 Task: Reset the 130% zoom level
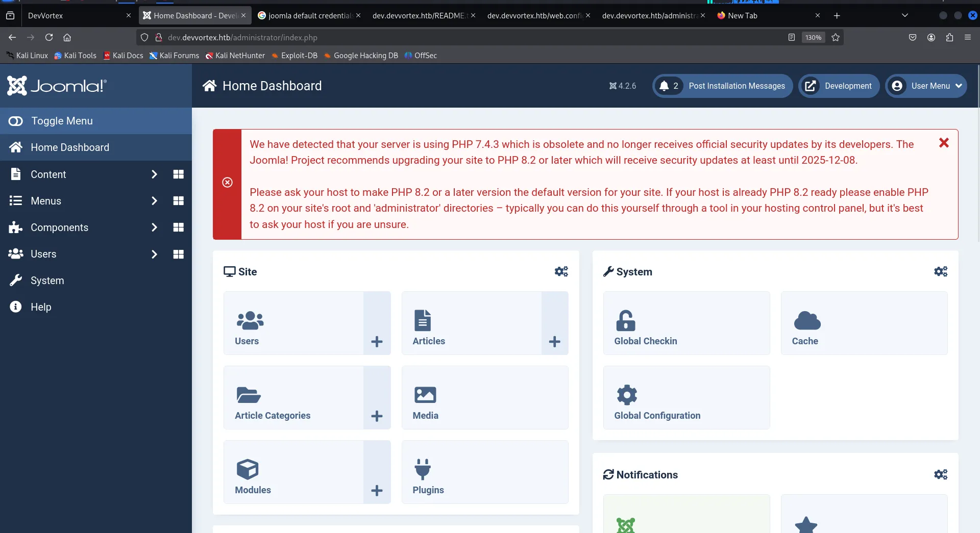coord(814,37)
